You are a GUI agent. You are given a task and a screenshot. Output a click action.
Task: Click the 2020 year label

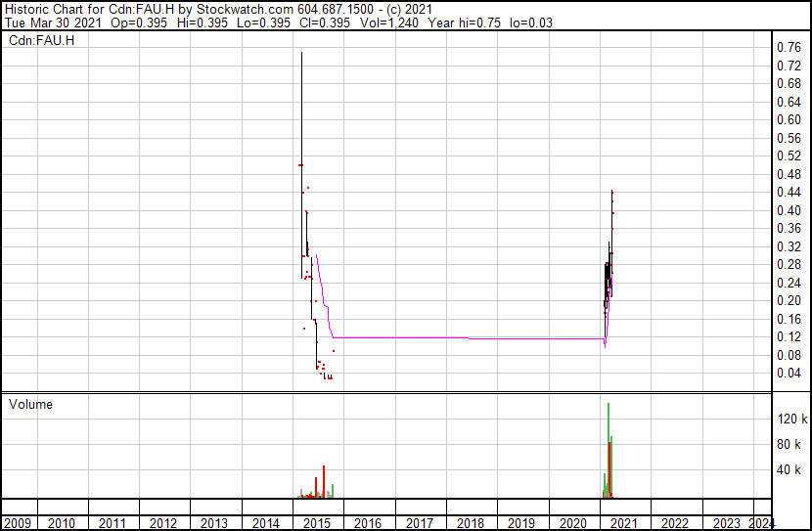click(x=572, y=523)
